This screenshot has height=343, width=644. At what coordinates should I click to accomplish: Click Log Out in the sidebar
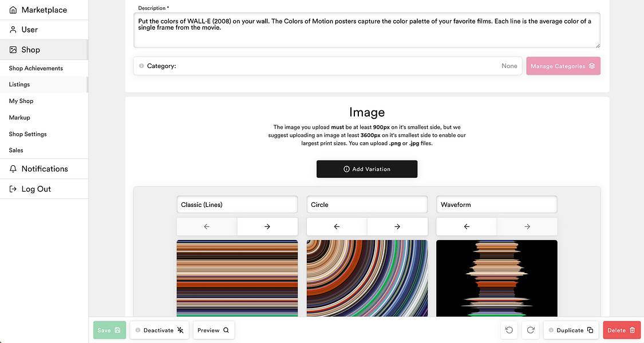[44, 189]
